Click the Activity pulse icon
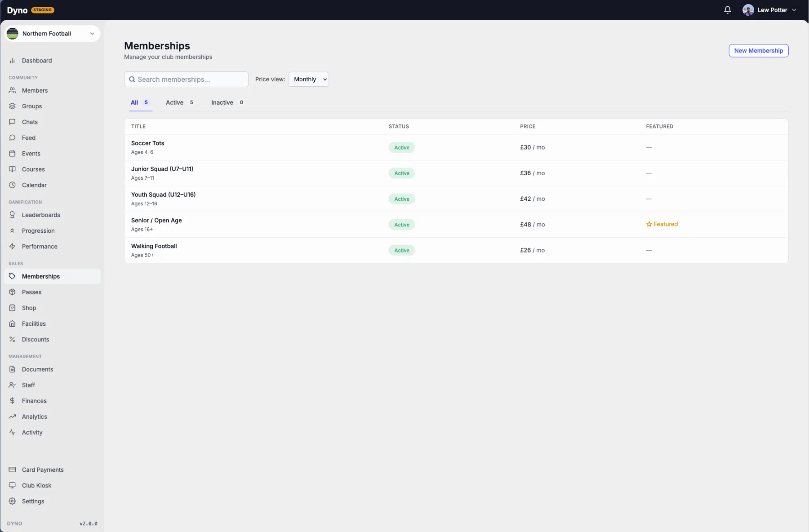The height and width of the screenshot is (532, 809). (12, 432)
